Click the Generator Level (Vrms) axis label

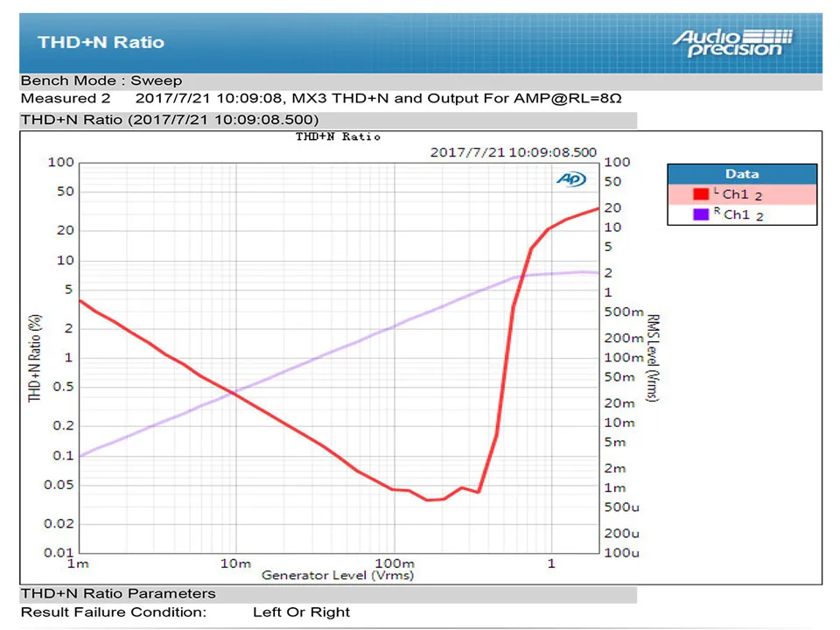tap(338, 576)
